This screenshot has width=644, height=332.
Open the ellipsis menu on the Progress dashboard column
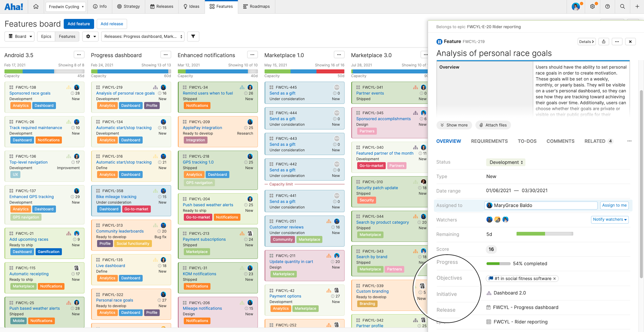click(x=166, y=54)
